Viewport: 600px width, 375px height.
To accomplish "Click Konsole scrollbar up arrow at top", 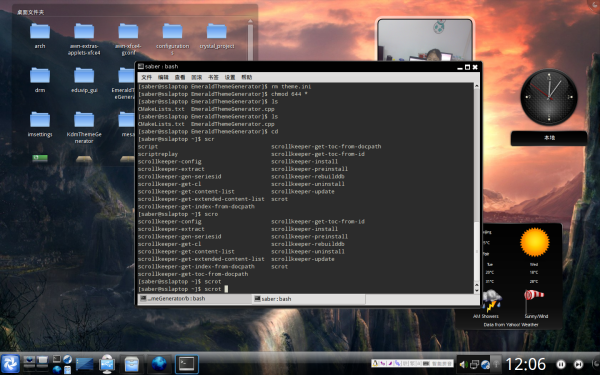I will click(476, 86).
